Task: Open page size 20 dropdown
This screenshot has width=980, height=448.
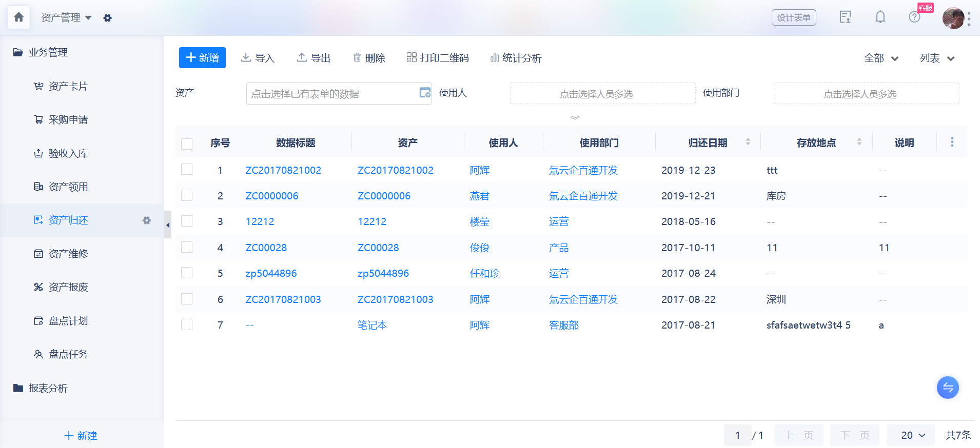Action: tap(911, 435)
